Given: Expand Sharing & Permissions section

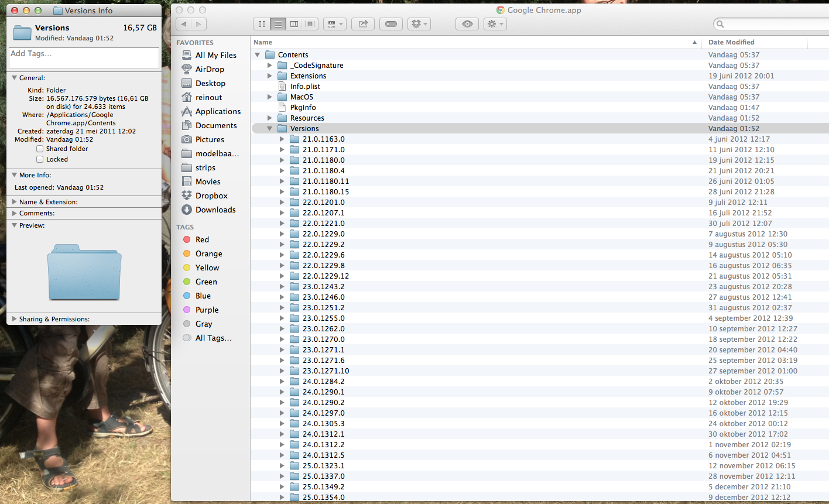Looking at the screenshot, I should [x=14, y=319].
